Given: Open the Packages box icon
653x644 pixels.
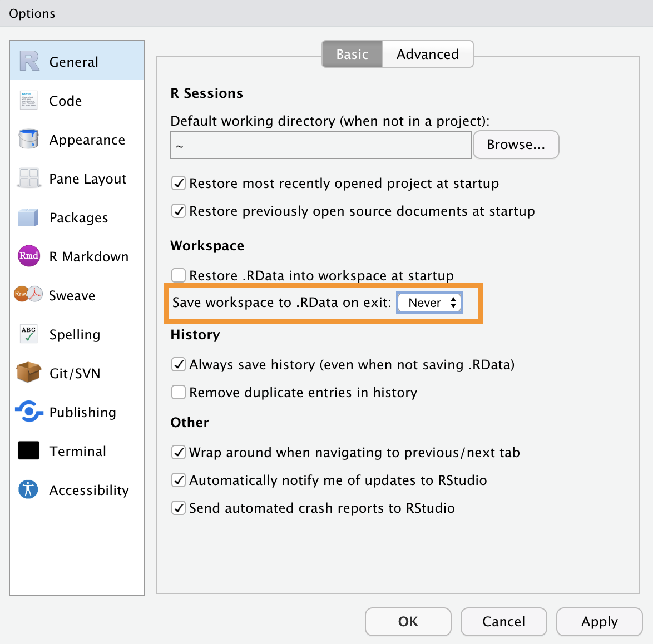Looking at the screenshot, I should pyautogui.click(x=28, y=217).
